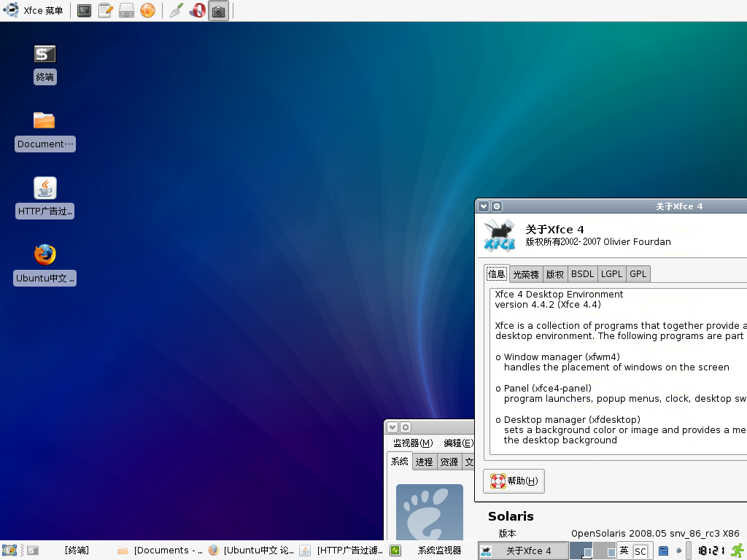Open the text editor notepad launcher
This screenshot has width=747, height=560.
105,10
